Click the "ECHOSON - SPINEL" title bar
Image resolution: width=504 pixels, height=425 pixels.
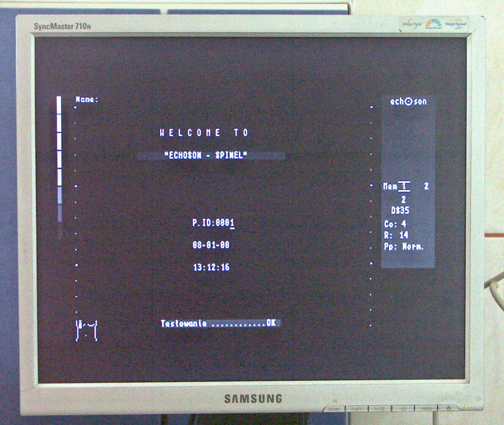tap(211, 156)
